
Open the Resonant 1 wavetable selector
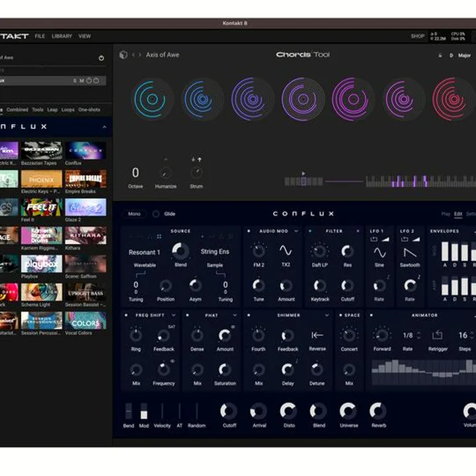pyautogui.click(x=144, y=253)
